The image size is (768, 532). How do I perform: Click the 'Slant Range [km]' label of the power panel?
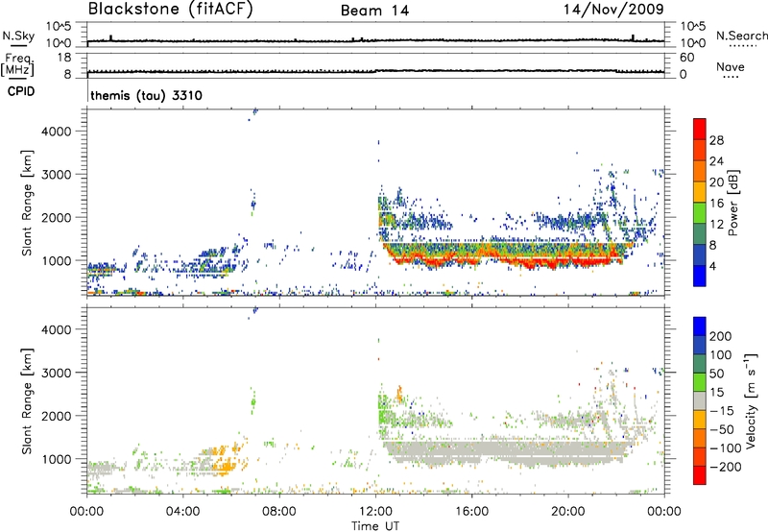(27, 203)
